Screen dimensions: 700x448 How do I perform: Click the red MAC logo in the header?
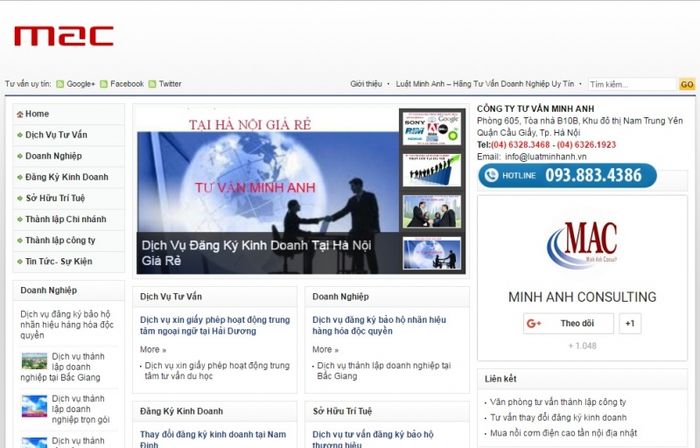(x=64, y=36)
